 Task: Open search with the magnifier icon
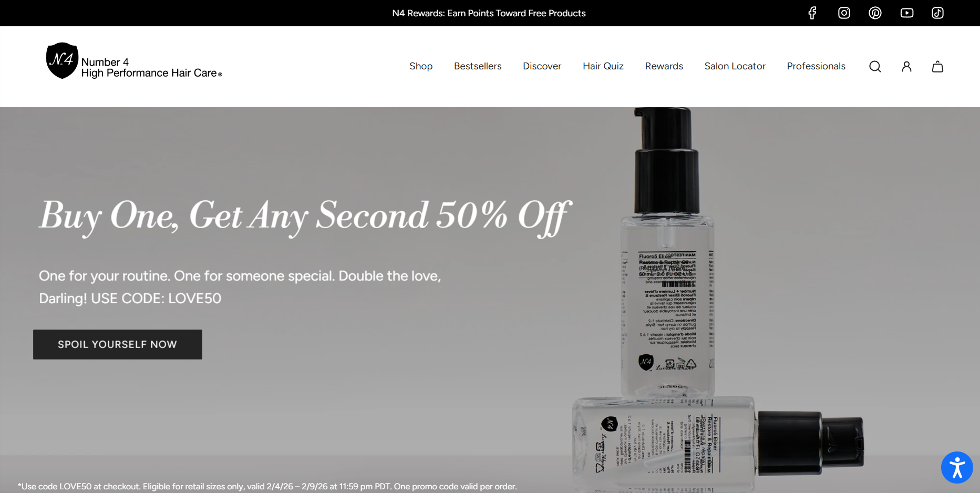click(x=875, y=67)
